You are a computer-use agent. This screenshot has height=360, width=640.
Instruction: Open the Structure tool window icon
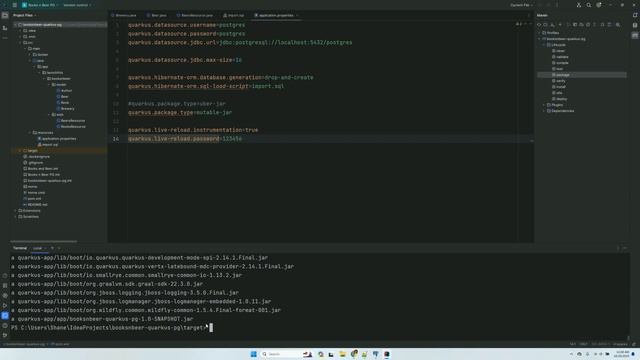click(x=5, y=28)
